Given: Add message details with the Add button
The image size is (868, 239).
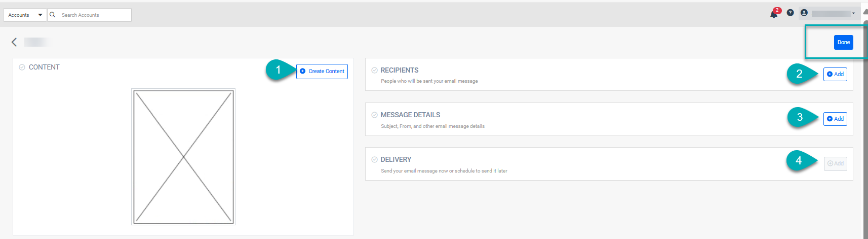Looking at the screenshot, I should click(x=835, y=119).
